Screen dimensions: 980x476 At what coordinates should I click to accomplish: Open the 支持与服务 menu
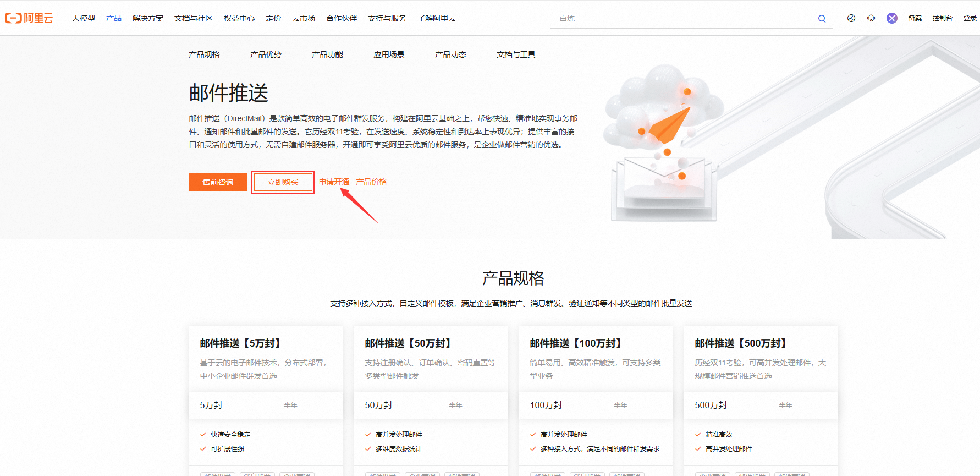point(387,18)
